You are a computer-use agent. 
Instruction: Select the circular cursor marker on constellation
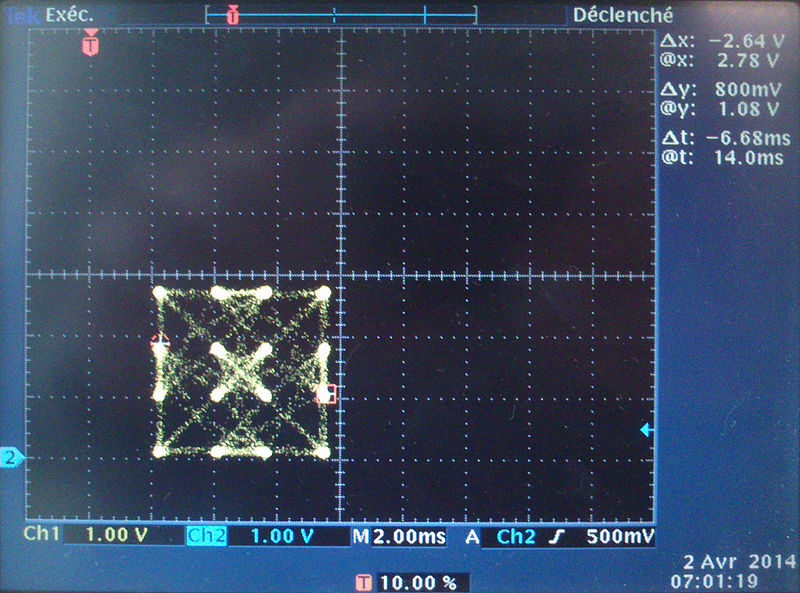[159, 342]
